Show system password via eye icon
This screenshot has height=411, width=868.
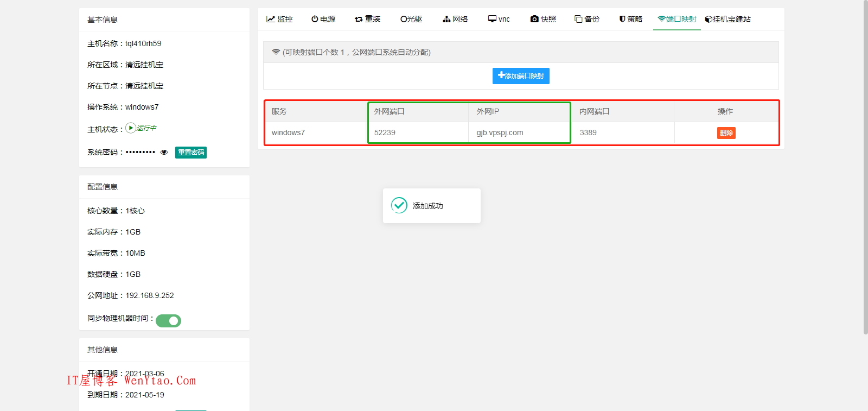164,153
